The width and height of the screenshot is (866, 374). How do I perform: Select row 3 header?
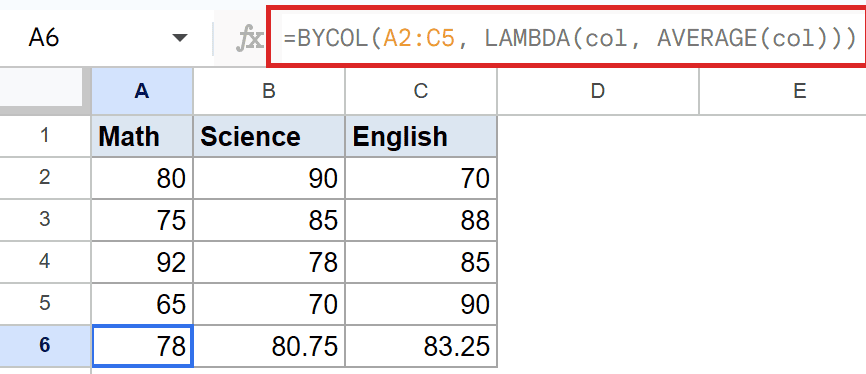[45, 220]
